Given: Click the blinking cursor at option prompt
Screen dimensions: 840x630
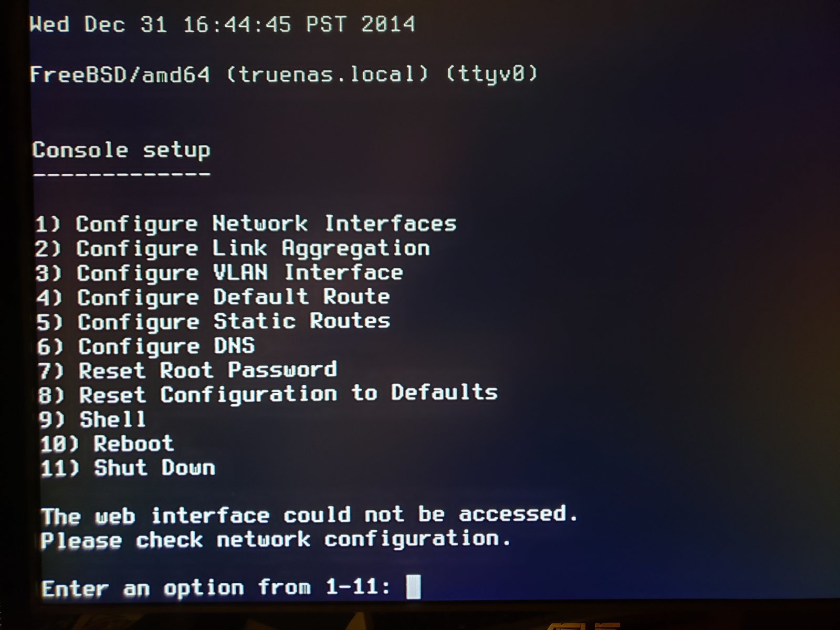Looking at the screenshot, I should pos(414,587).
